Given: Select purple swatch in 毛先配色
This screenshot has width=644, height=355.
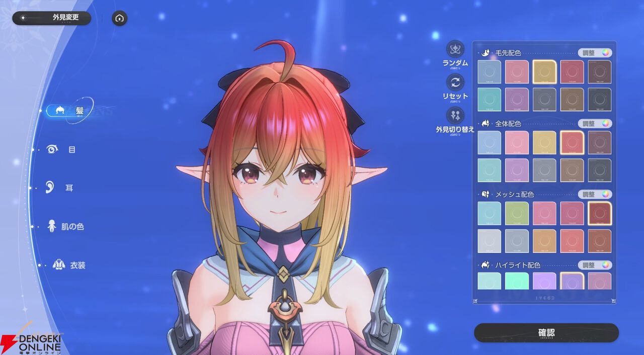Looking at the screenshot, I should [x=517, y=100].
